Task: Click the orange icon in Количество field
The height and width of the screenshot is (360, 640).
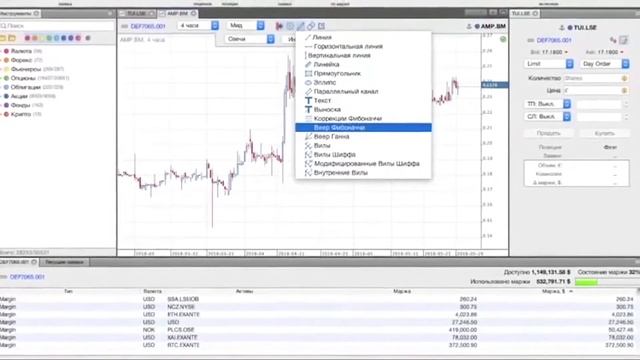Action: tap(624, 78)
